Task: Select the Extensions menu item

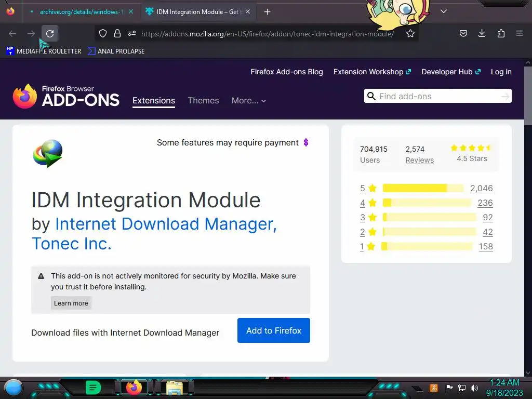Action: [x=154, y=101]
